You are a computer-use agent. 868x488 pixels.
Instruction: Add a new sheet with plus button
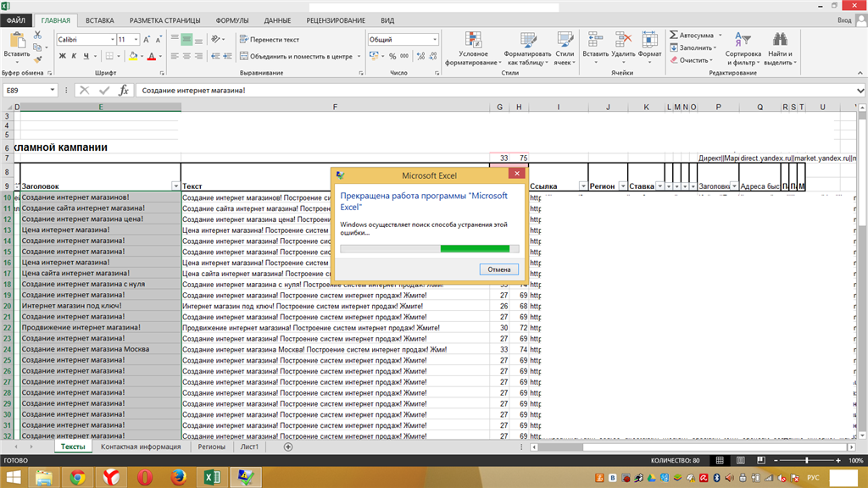click(x=288, y=447)
